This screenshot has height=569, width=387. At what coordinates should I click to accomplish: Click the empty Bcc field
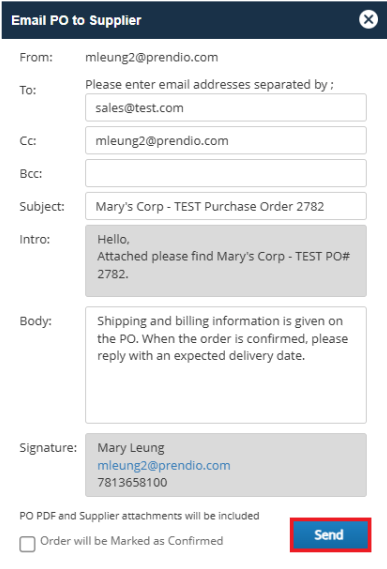click(x=226, y=173)
